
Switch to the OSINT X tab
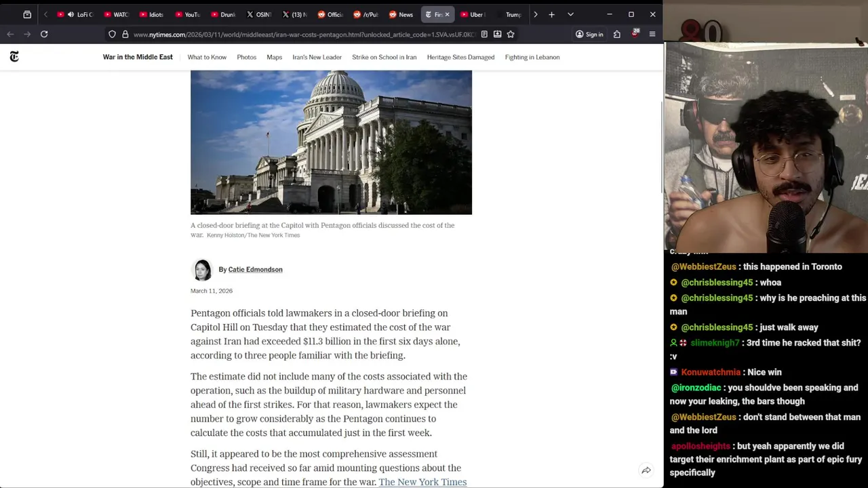(x=259, y=14)
